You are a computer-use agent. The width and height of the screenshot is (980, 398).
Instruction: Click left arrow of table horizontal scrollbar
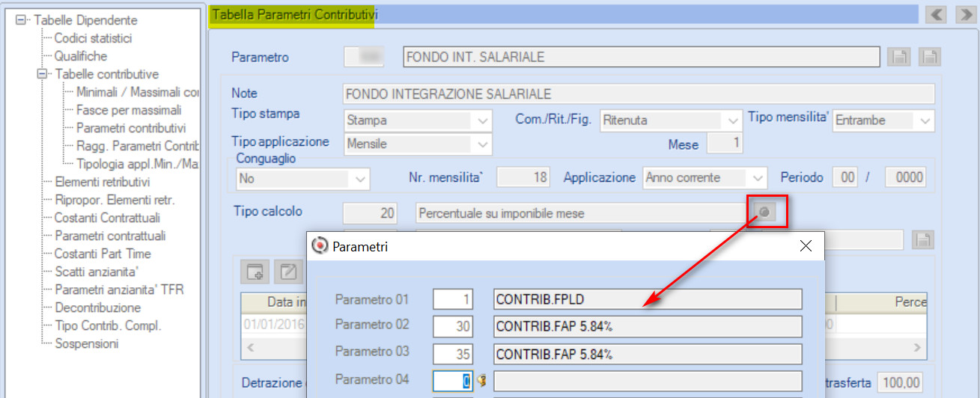(250, 347)
